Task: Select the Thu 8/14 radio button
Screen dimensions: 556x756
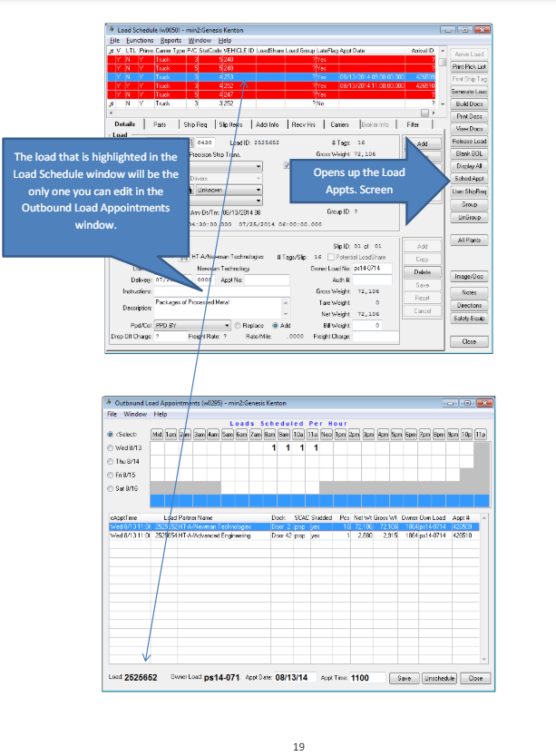Action: click(x=111, y=461)
